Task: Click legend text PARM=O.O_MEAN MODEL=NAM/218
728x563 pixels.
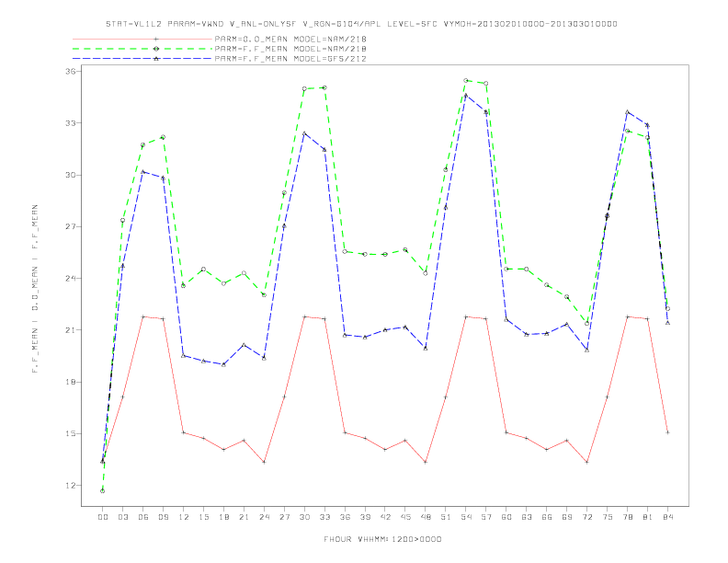Action: tap(290, 39)
